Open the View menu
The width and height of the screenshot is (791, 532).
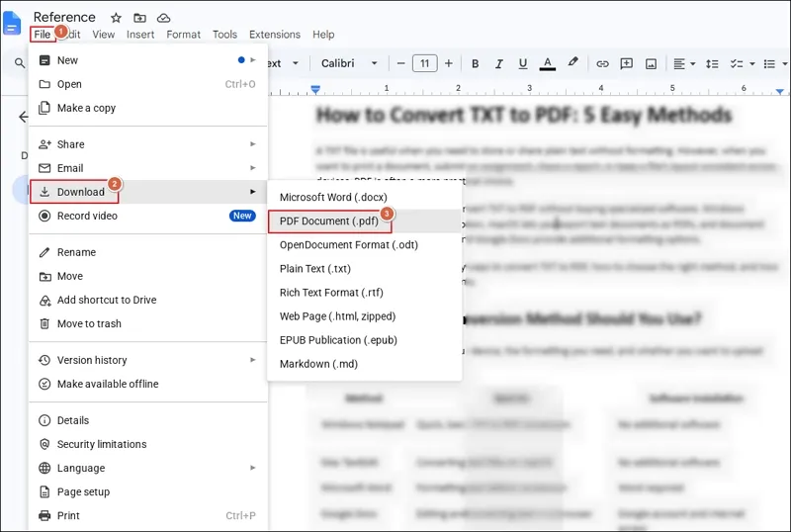click(104, 35)
